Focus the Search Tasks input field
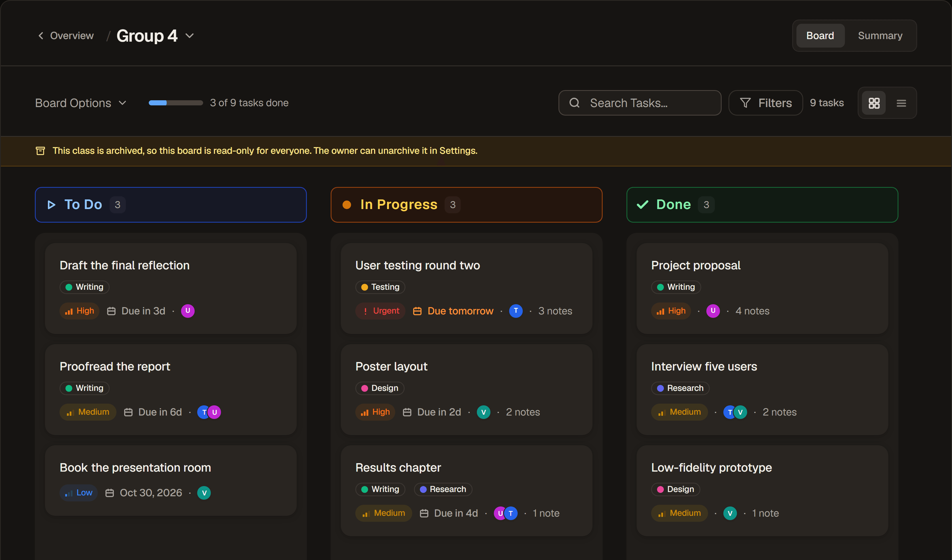 click(639, 103)
